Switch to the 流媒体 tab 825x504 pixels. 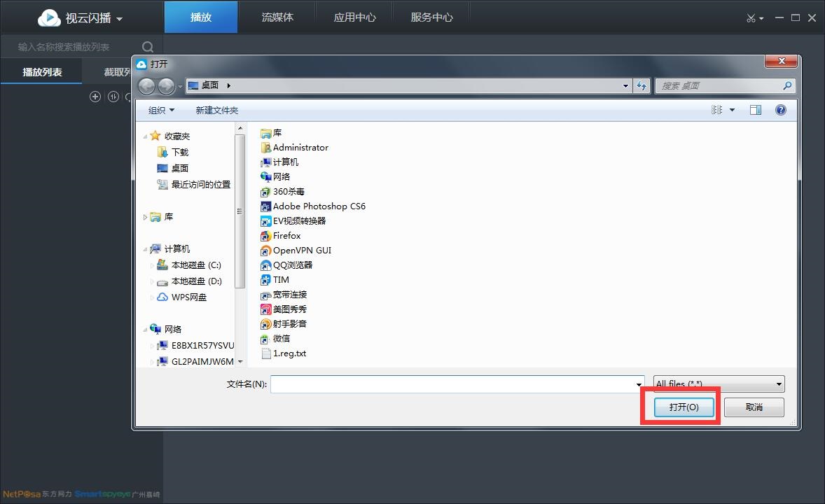tap(277, 17)
